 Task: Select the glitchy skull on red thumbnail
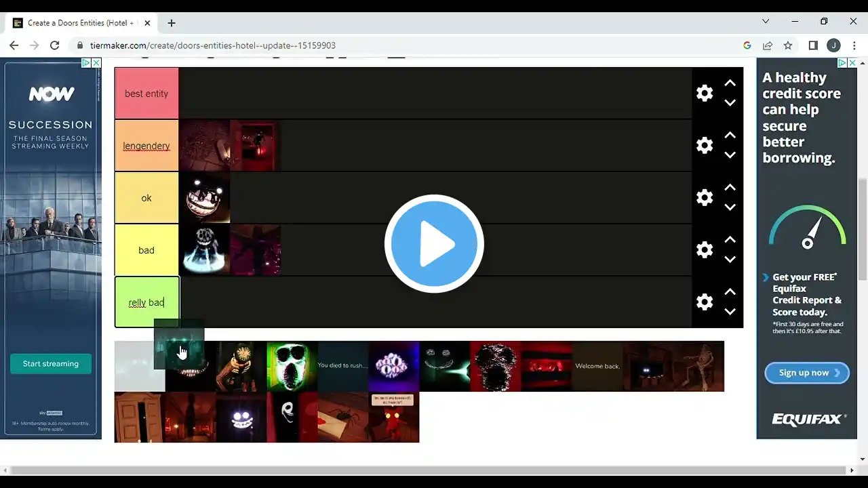[496, 366]
